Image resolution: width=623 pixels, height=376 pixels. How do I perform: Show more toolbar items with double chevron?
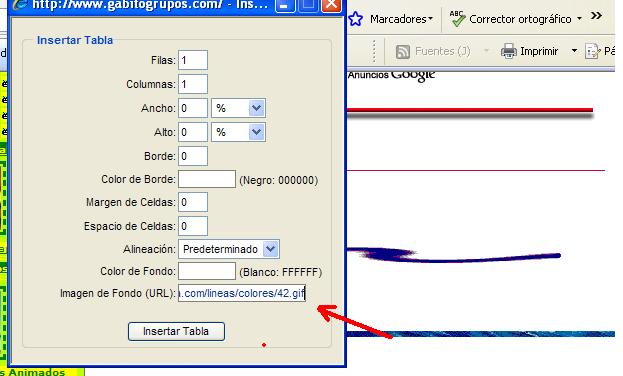pos(596,16)
